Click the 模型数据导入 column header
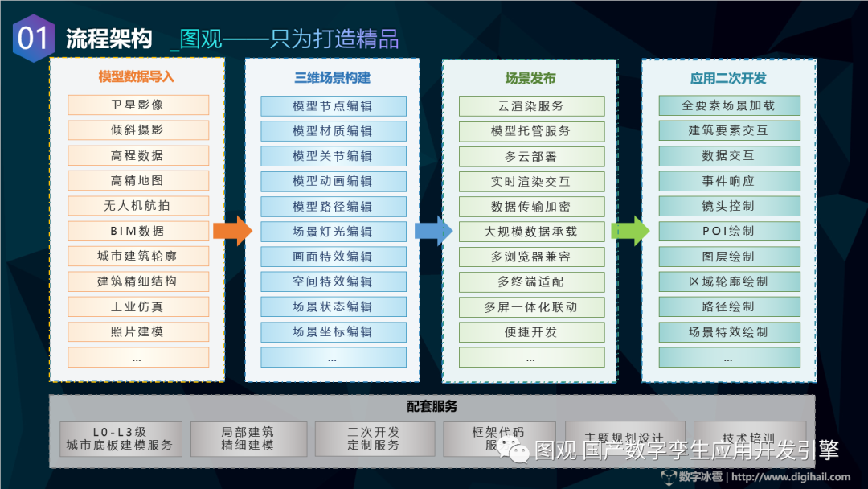The height and width of the screenshot is (489, 868). (136, 76)
